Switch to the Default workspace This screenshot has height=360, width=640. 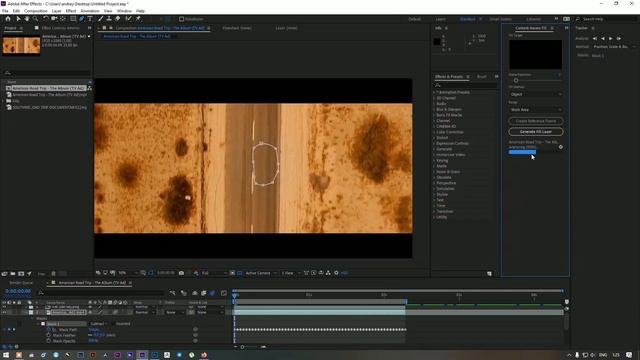[x=414, y=19]
